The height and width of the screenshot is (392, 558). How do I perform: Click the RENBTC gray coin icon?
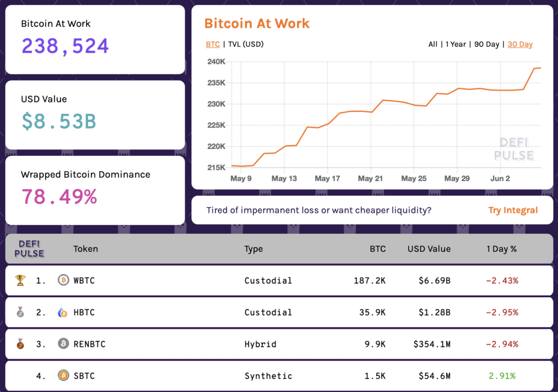63,344
